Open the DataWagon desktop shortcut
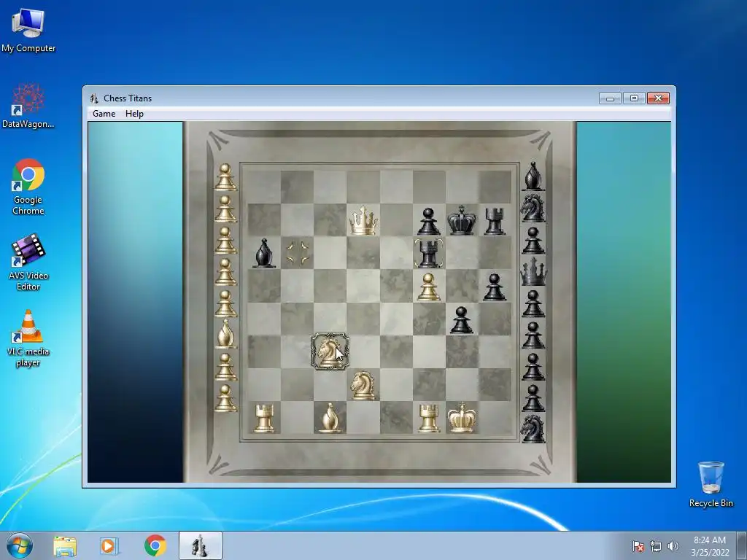The width and height of the screenshot is (747, 560). (x=28, y=106)
